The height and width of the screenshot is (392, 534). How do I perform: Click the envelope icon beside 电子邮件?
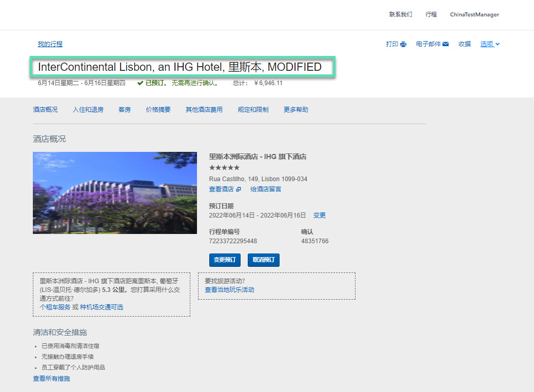(445, 44)
